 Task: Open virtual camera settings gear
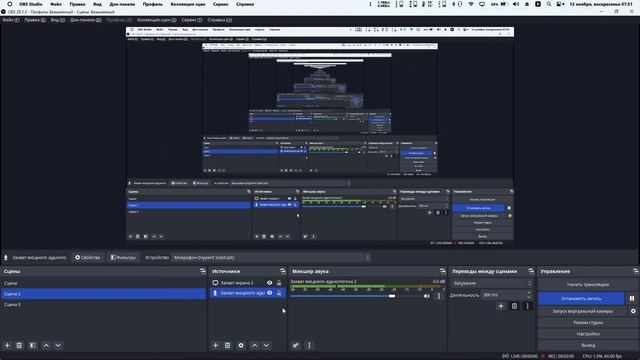point(633,311)
